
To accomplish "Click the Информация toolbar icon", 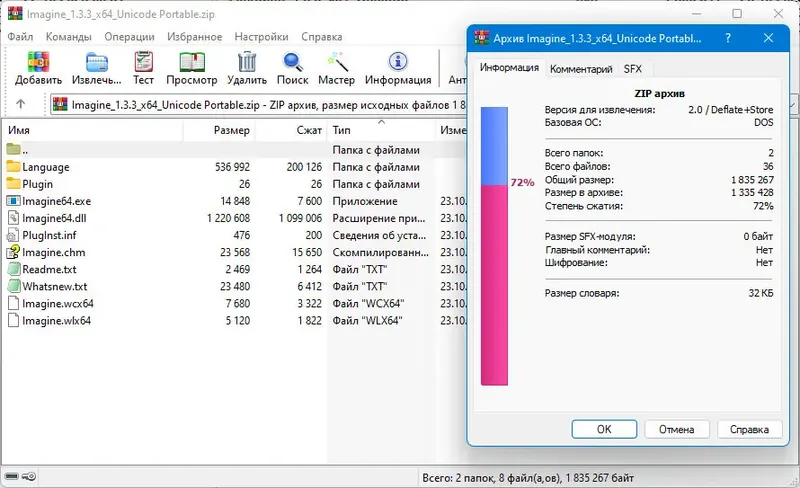I will 398,62.
